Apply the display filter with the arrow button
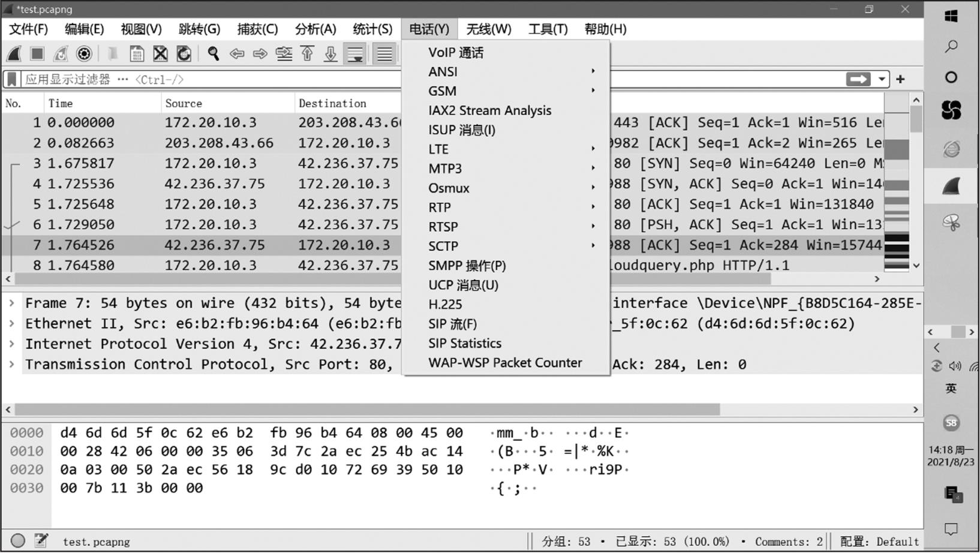This screenshot has width=980, height=553. point(858,79)
